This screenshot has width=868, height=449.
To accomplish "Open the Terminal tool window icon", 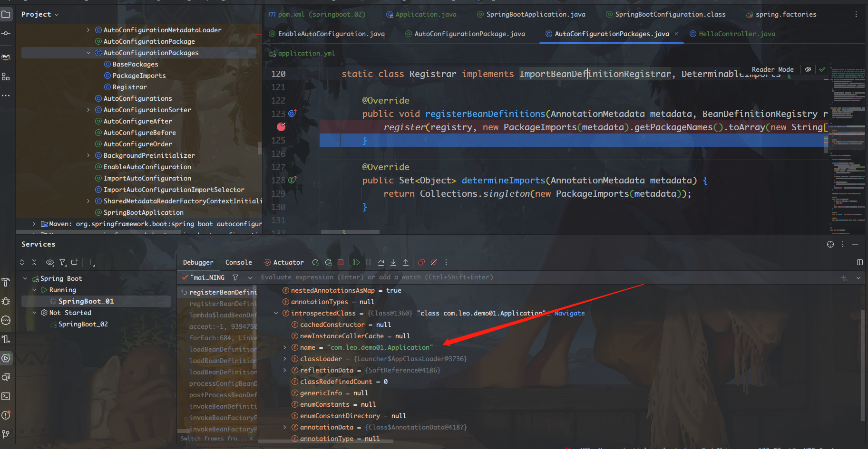I will pos(6,396).
